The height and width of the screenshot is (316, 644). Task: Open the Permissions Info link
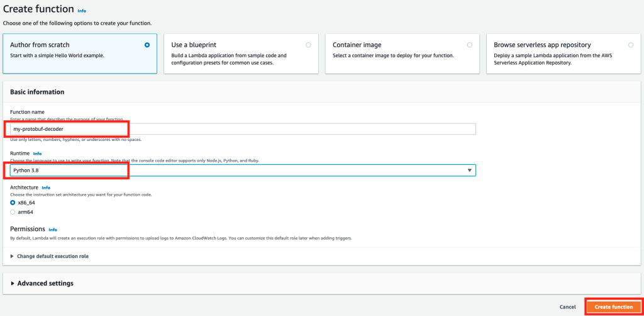[x=53, y=230]
